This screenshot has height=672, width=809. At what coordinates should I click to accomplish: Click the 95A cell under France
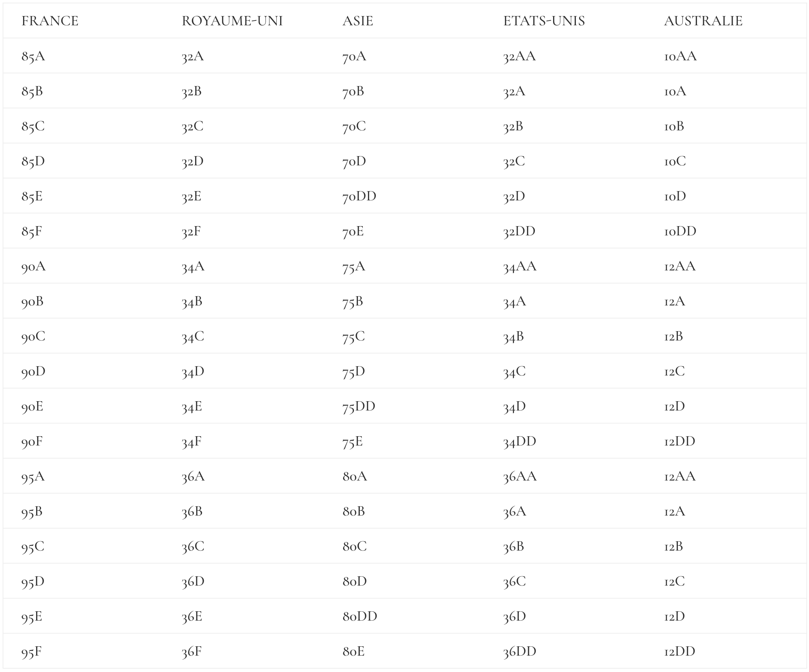pyautogui.click(x=33, y=477)
